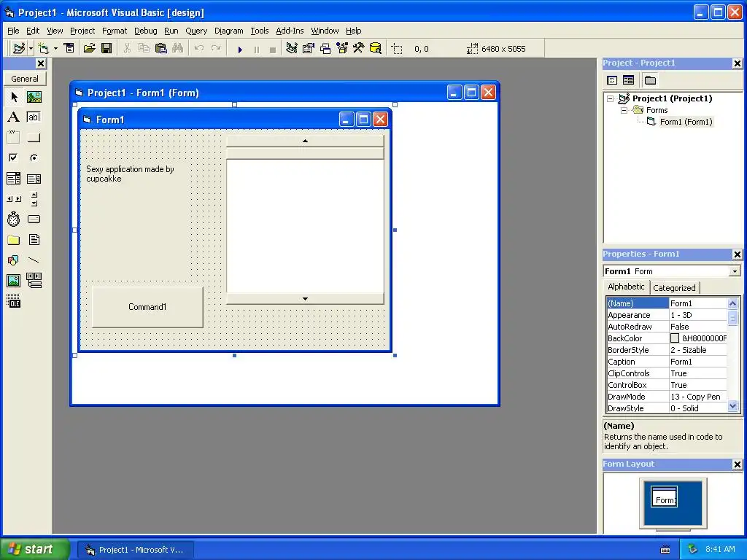Switch to the Categorized properties tab

point(674,287)
